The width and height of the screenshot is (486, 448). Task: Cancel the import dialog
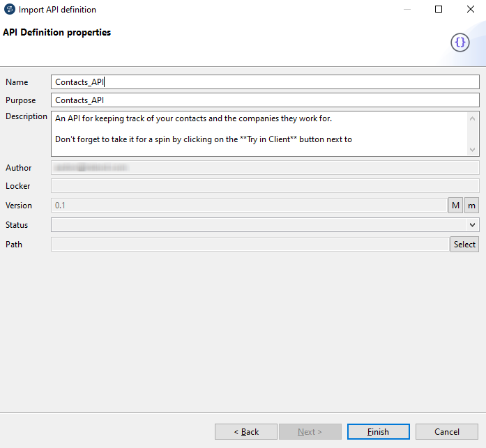coord(447,431)
